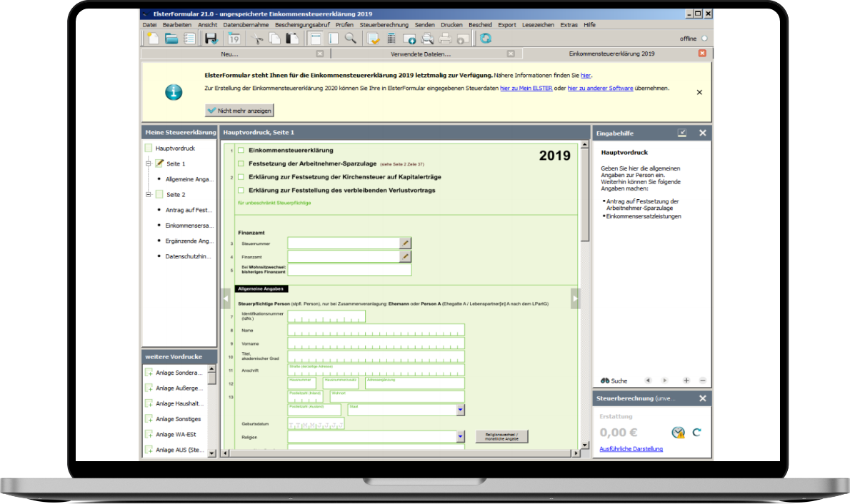
Task: Expand the Staat dropdown list
Action: 460,410
